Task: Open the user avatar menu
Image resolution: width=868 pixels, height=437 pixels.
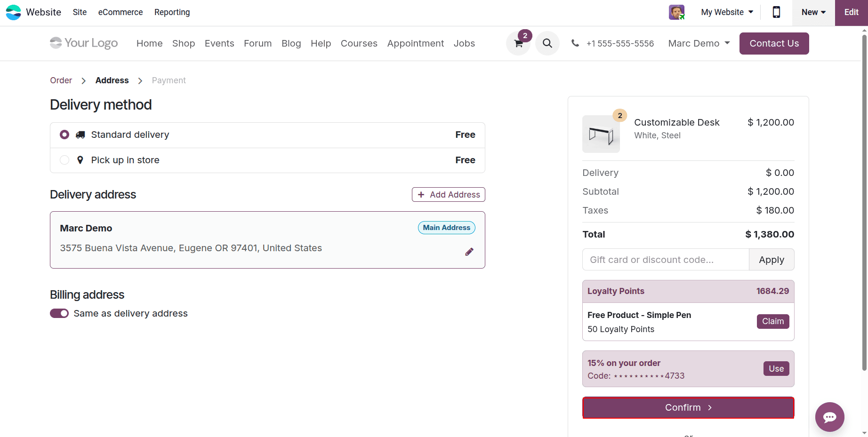Action: click(x=676, y=12)
